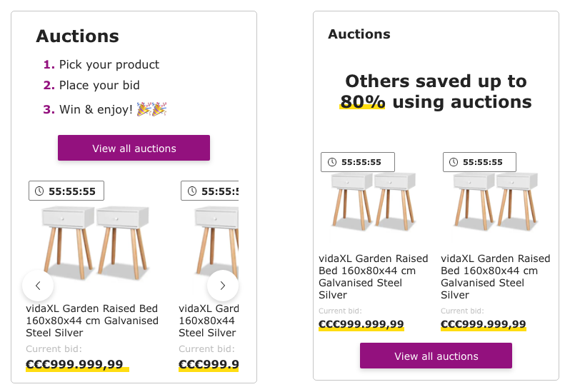Screen dimensions: 570x392
Task: Click the first 55:55:55 countdown badge in left panel
Action: (66, 191)
